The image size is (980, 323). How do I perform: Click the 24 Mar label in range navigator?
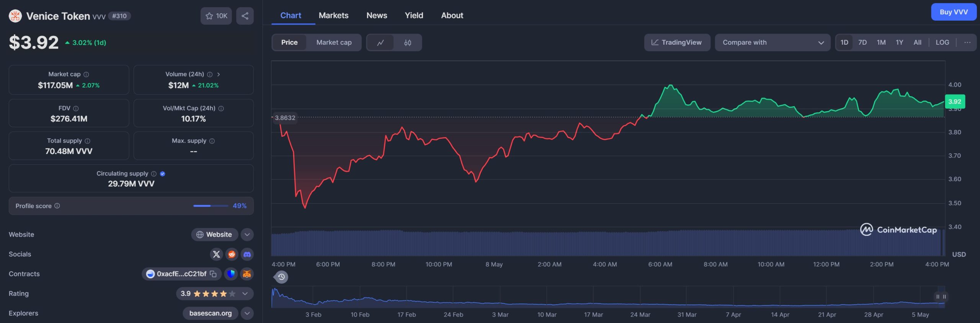click(640, 315)
